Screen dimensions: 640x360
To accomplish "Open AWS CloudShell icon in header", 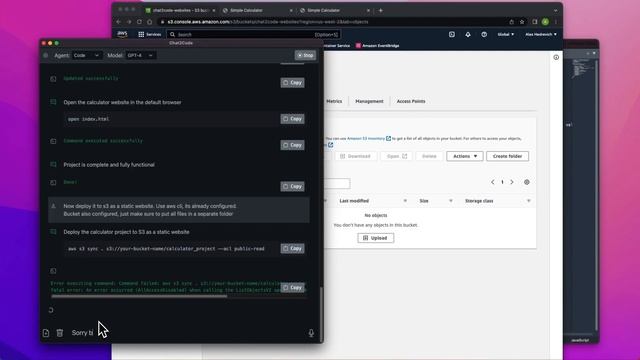I will pyautogui.click(x=452, y=35).
